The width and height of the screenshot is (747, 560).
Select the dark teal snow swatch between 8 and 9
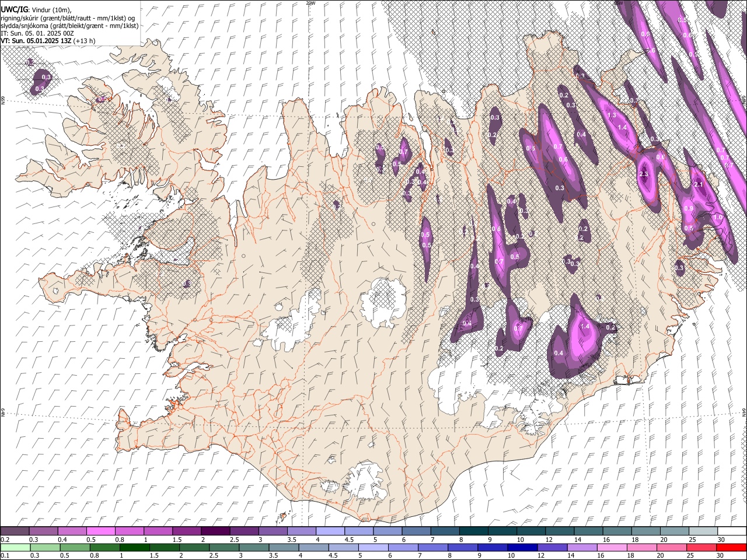473,531
